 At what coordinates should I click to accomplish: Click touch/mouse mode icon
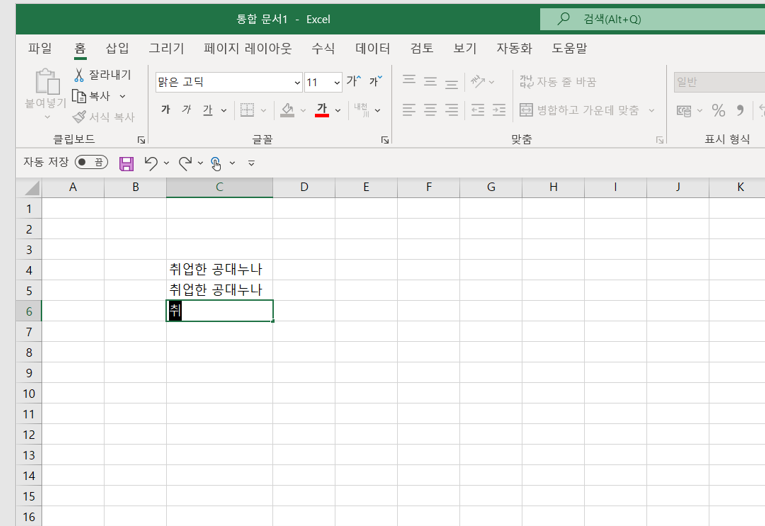pos(216,163)
